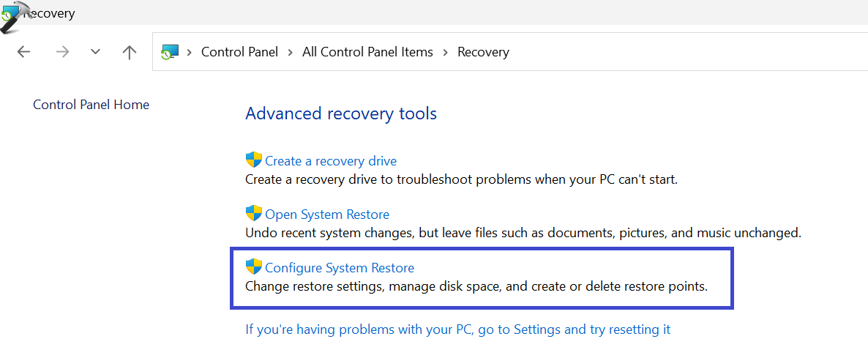Open Control Panel Home link
The height and width of the screenshot is (358, 868).
point(91,105)
